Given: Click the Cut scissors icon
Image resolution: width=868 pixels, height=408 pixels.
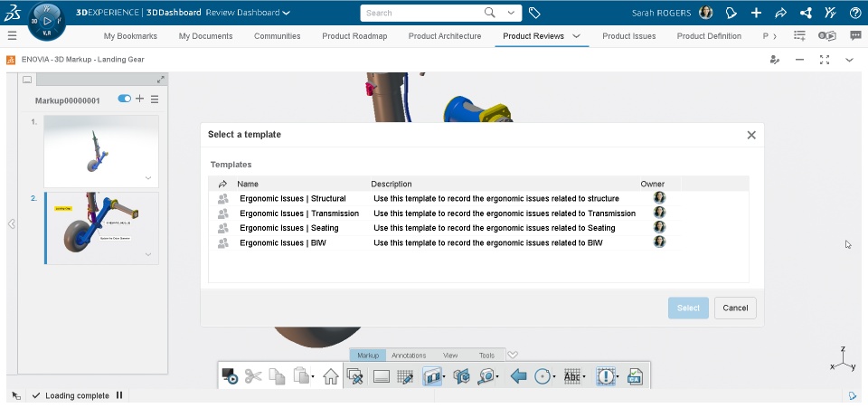Looking at the screenshot, I should (x=253, y=376).
